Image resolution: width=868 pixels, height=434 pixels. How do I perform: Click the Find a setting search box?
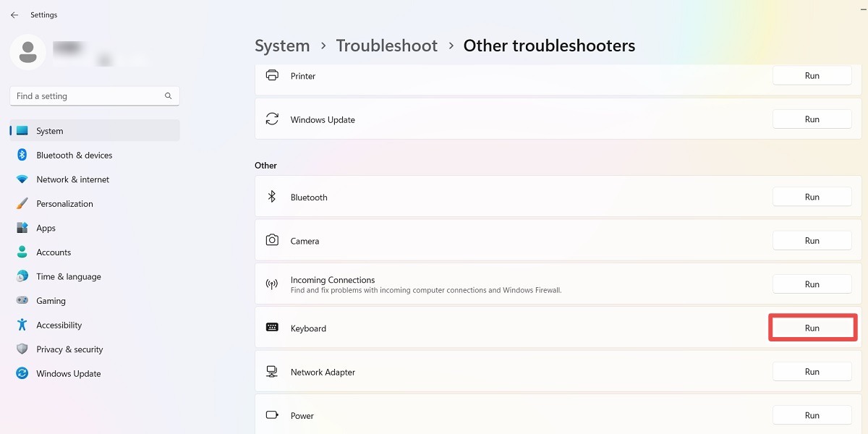[94, 95]
